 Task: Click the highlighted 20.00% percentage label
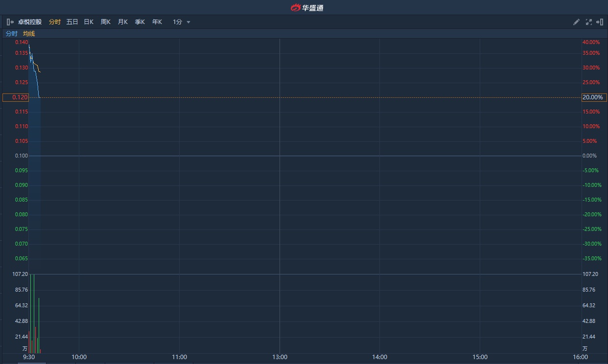pos(593,97)
